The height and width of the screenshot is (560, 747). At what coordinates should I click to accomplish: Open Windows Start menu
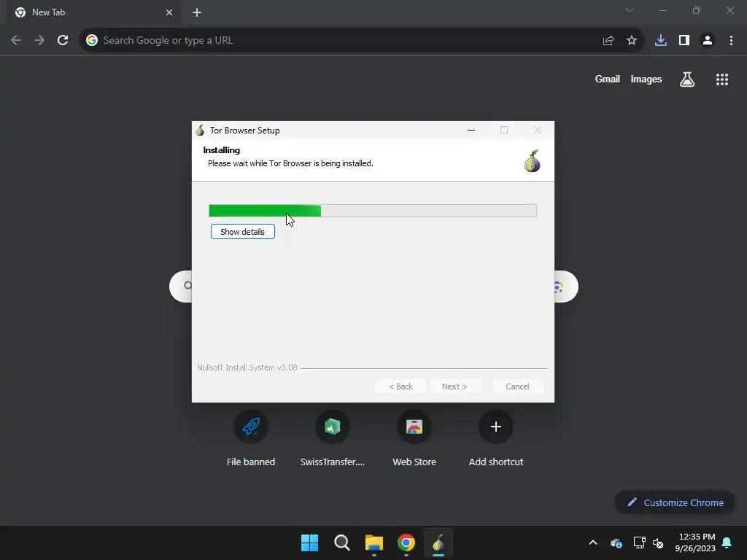[309, 542]
